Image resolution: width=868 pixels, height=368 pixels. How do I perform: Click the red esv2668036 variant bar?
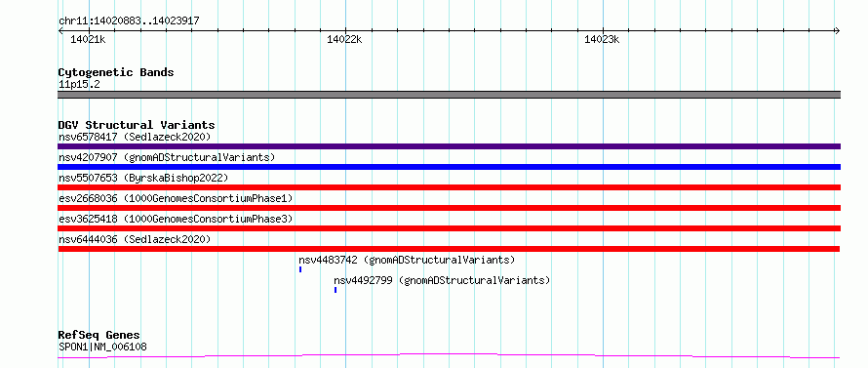tap(449, 208)
